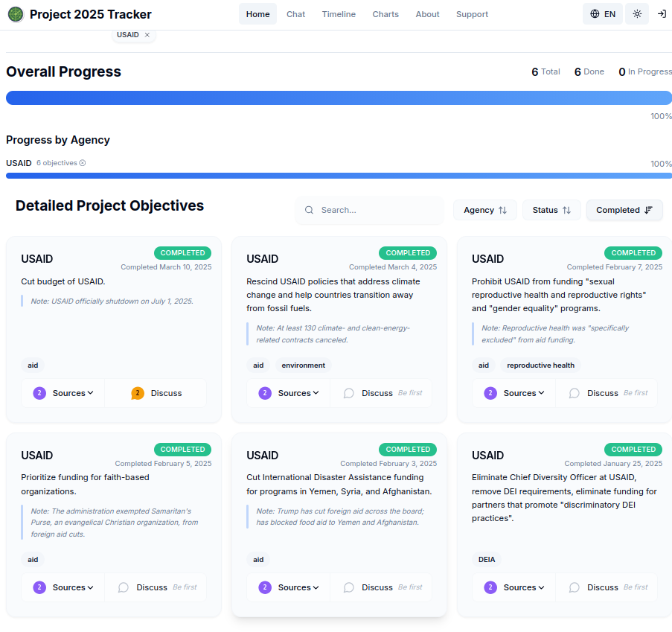Click the globe language icon

pos(595,13)
